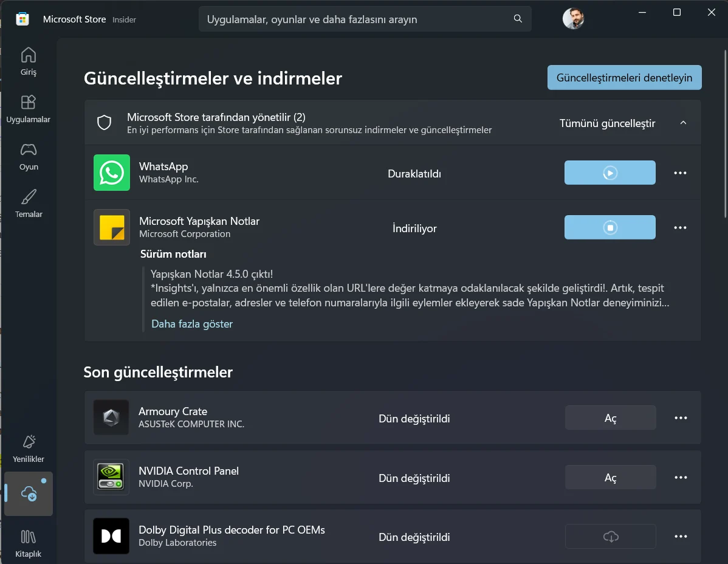Viewport: 728px width, 564px height.
Task: Download Dolby Digital Plus via cloud button
Action: point(611,537)
